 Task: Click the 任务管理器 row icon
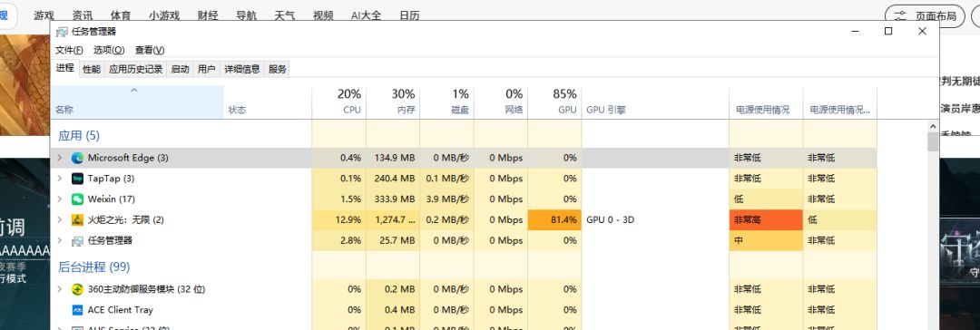click(77, 240)
